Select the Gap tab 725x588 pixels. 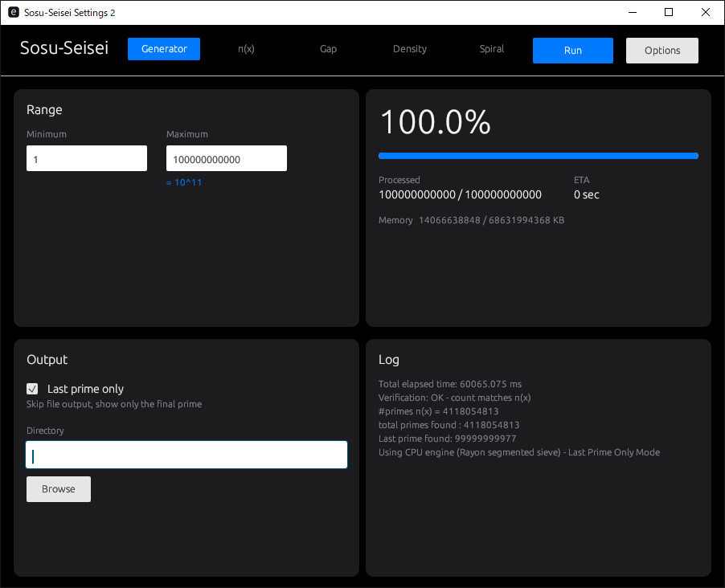point(328,49)
